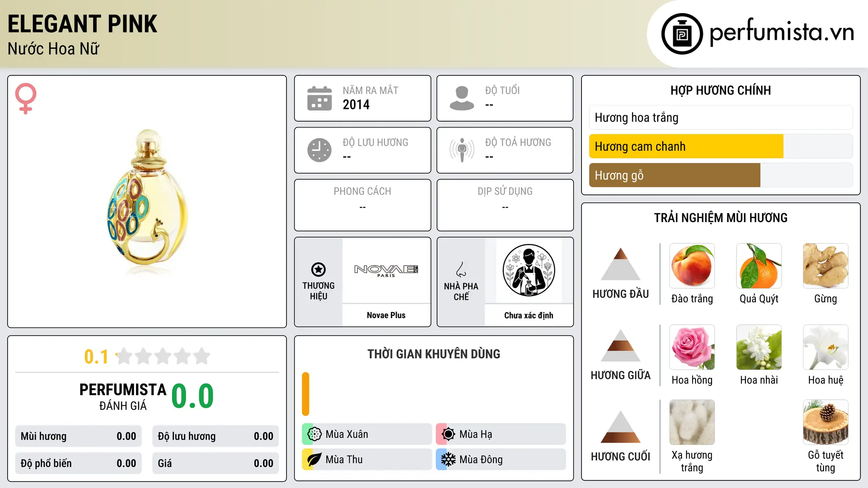
Task: Click the person icon beside Độ tuổi
Action: (462, 98)
